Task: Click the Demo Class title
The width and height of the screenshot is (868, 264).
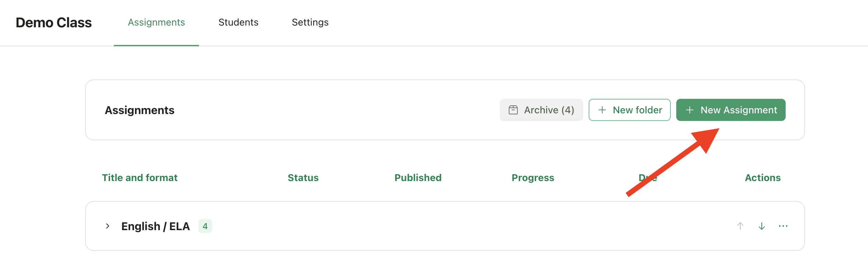Action: click(x=54, y=22)
